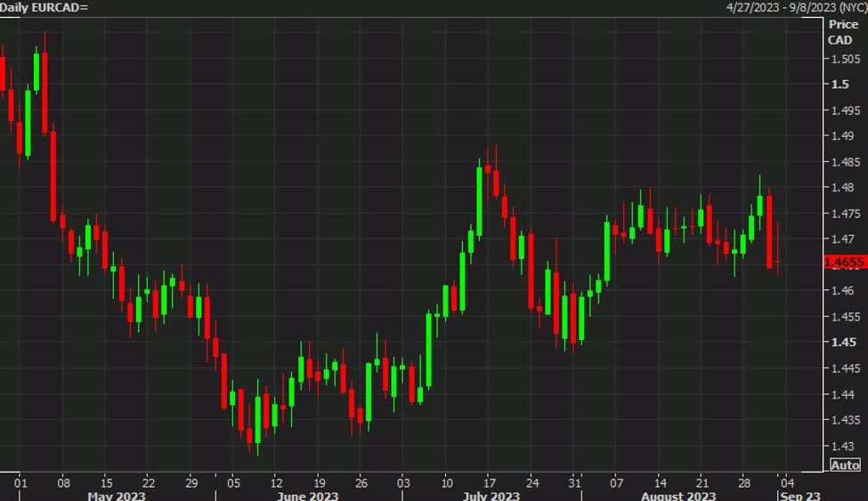Click the red 1.4655 current price tag

pos(845,262)
